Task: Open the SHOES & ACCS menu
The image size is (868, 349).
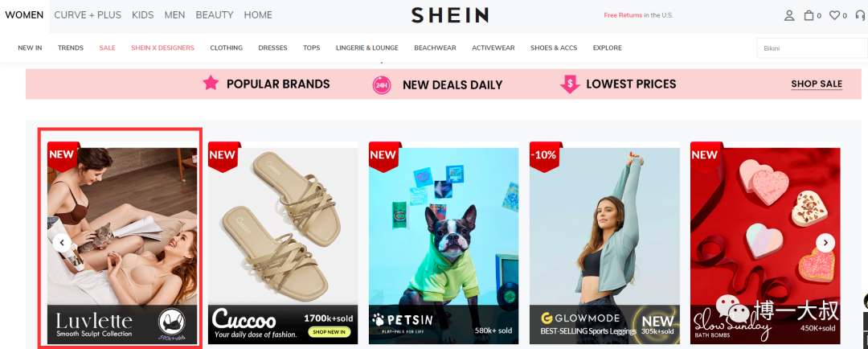Action: 554,47
